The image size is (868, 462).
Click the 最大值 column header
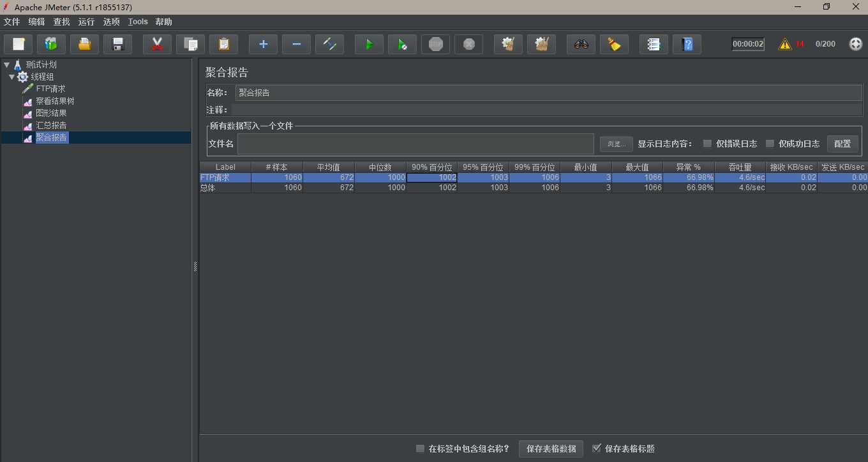click(x=637, y=167)
